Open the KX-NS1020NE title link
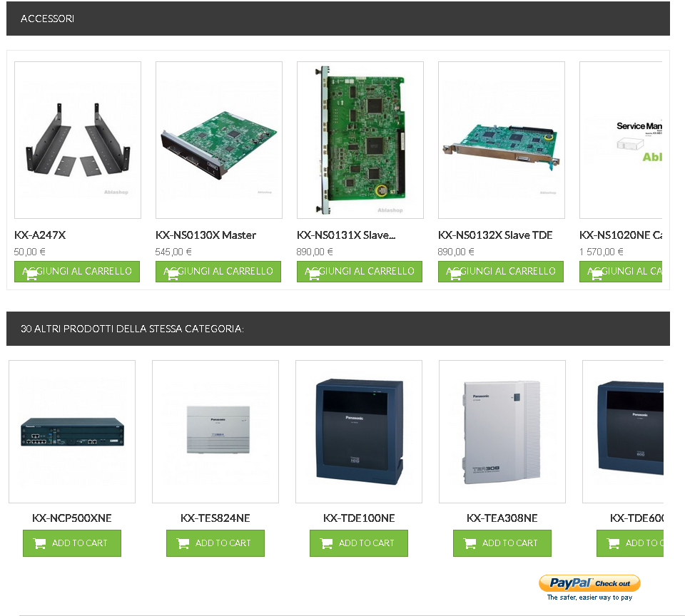 [621, 235]
